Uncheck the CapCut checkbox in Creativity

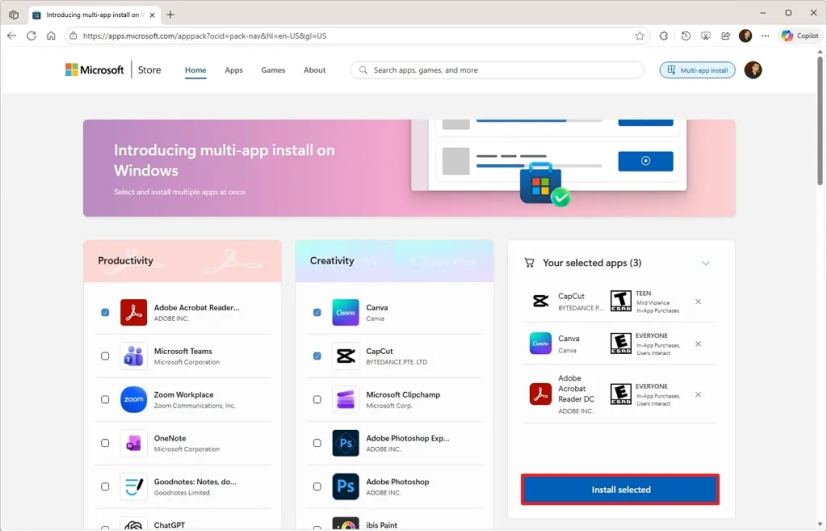(317, 356)
